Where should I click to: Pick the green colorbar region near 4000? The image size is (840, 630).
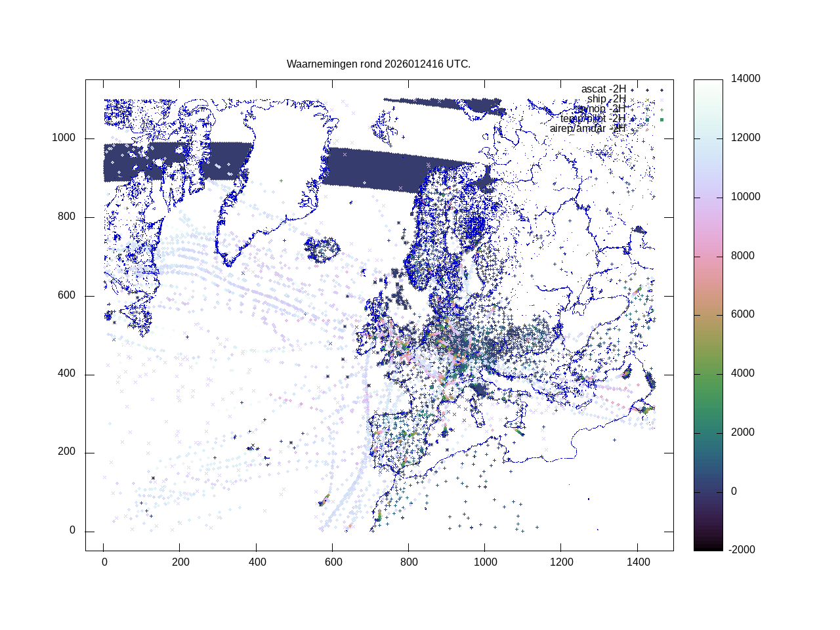click(x=708, y=373)
